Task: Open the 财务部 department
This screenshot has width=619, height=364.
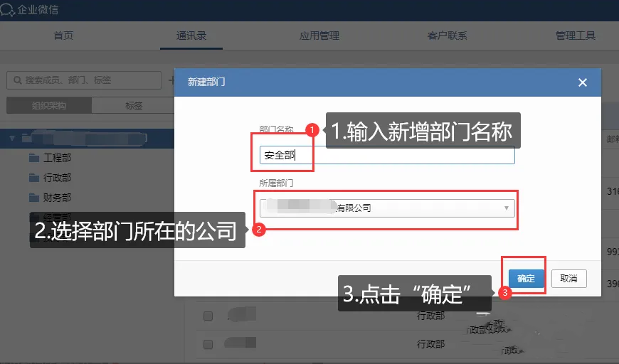Action: click(x=57, y=197)
